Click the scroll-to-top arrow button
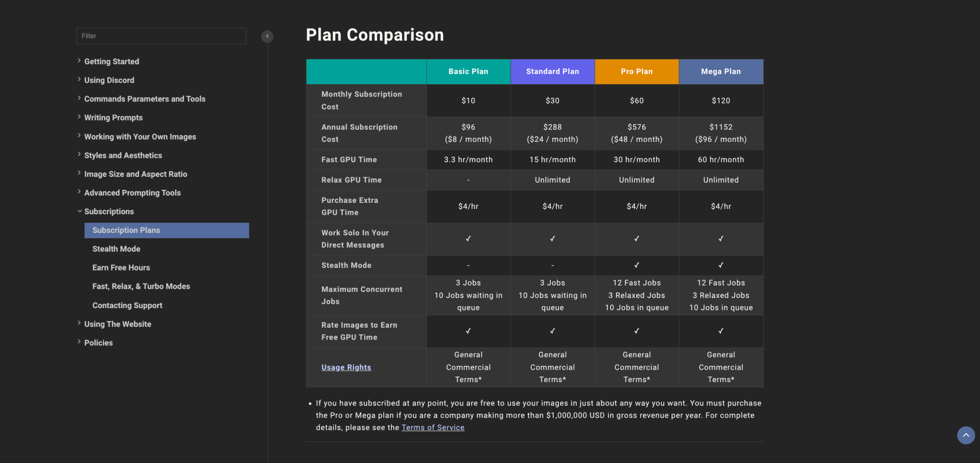980x463 pixels. [x=966, y=435]
